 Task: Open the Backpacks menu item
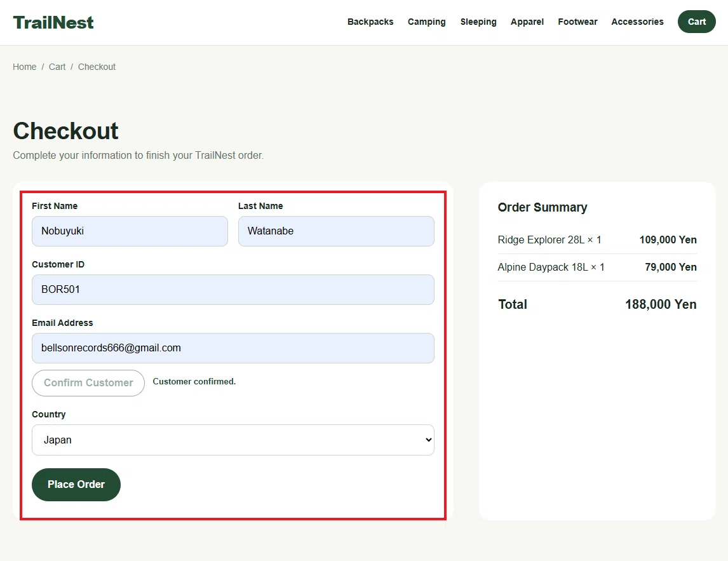coord(370,22)
